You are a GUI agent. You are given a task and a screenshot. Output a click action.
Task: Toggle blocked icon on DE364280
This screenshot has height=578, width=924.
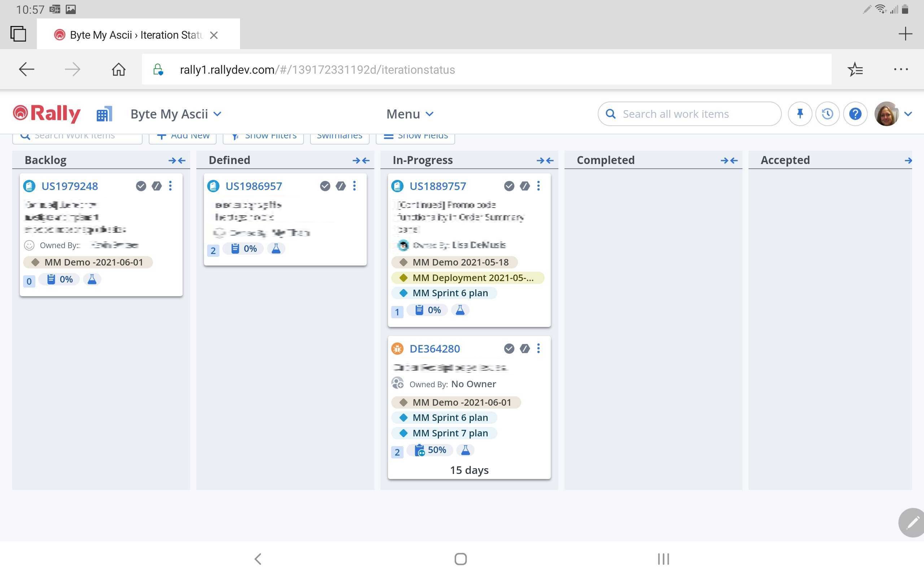click(x=524, y=349)
